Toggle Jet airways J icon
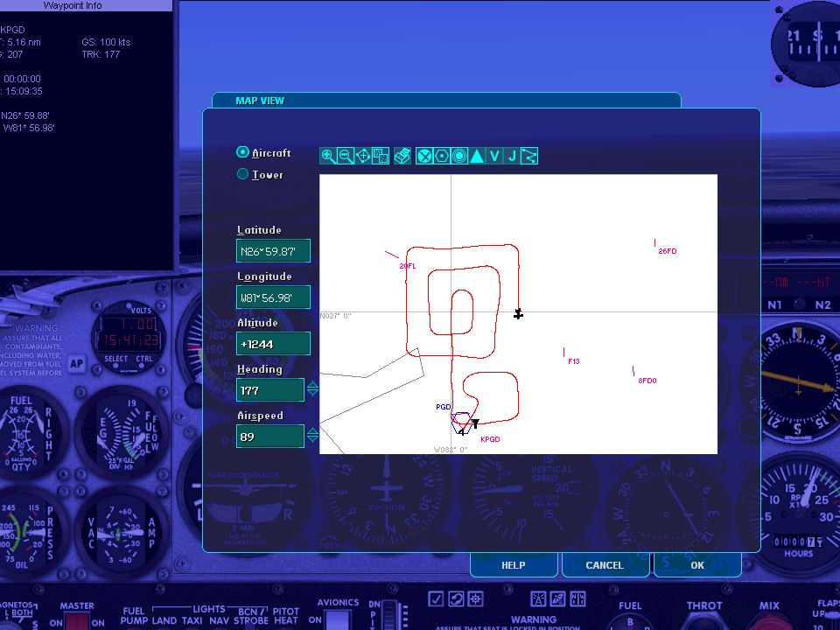840x630 pixels. (x=512, y=156)
